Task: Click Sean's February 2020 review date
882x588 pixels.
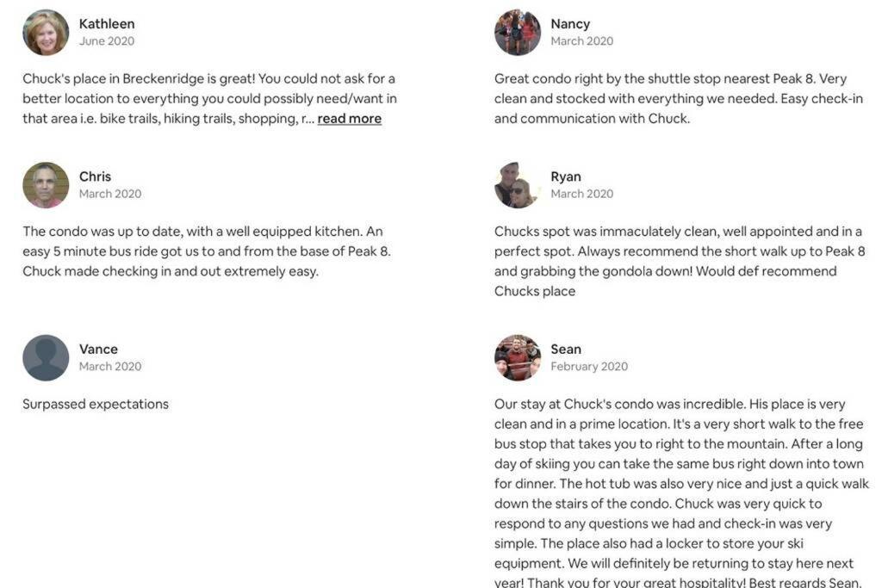Action: [x=589, y=367]
